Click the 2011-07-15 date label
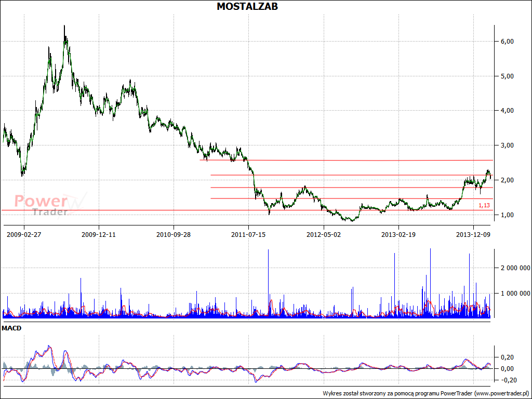 (x=248, y=234)
